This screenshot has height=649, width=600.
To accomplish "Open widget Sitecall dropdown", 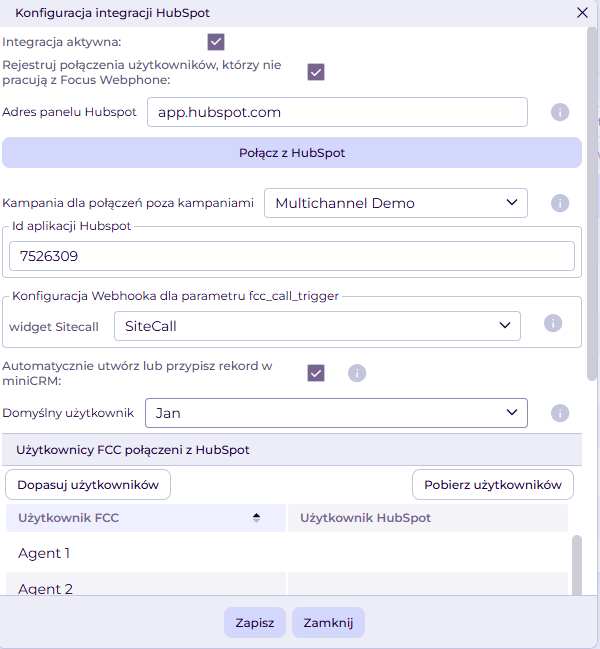I will (x=317, y=326).
